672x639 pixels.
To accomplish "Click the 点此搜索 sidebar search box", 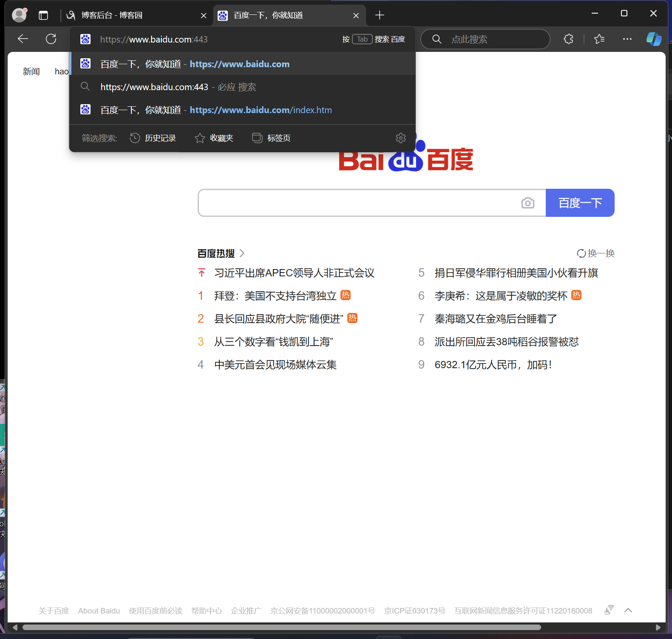I will click(485, 39).
